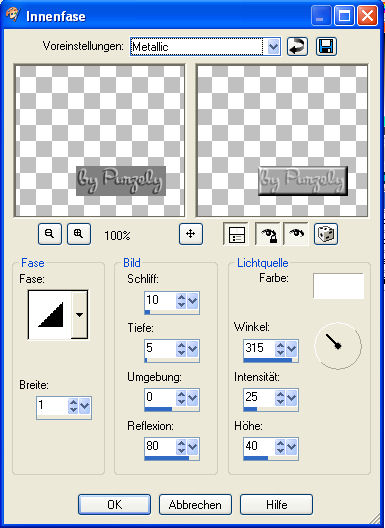
Task: Click the Schliff value field
Action: (160, 299)
